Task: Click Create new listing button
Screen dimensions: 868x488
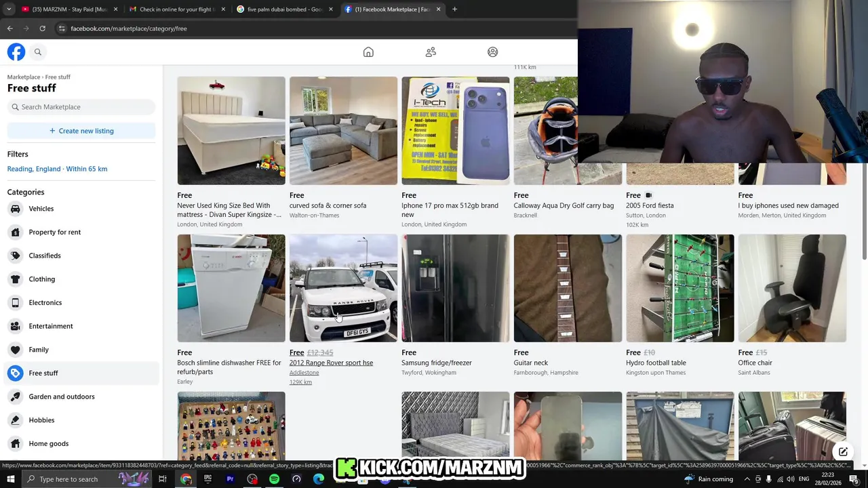Action: point(81,131)
